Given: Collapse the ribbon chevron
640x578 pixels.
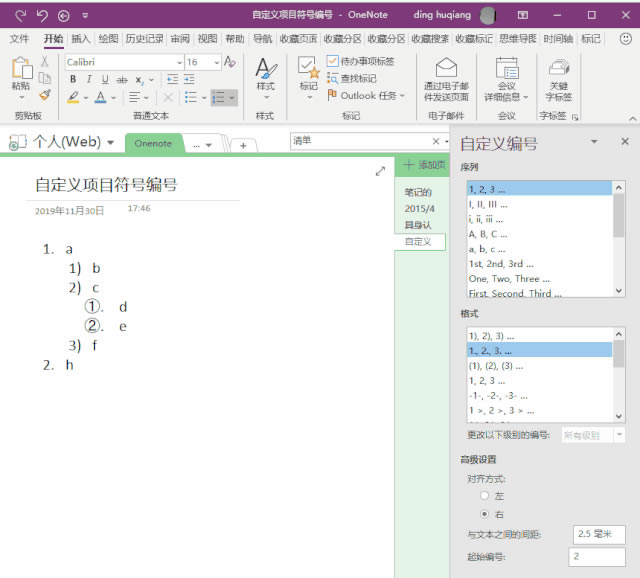Looking at the screenshot, I should pos(632,118).
